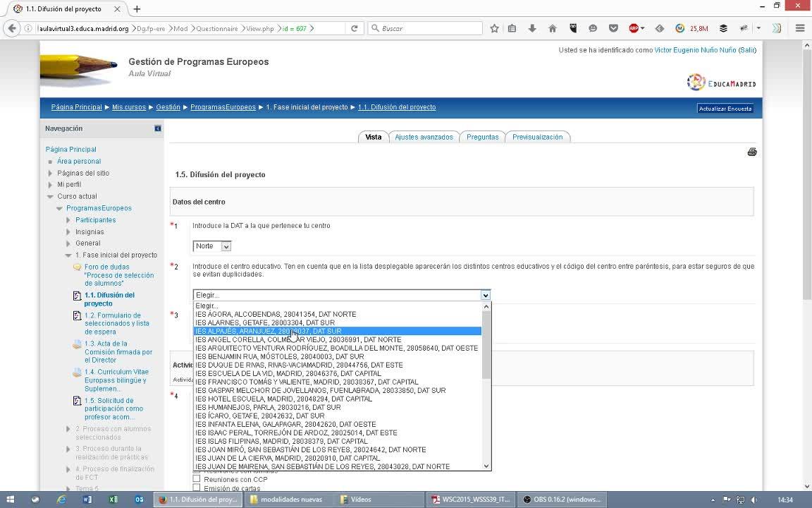
Task: Open the 'Foro de dudas' forum link
Action: point(119,275)
